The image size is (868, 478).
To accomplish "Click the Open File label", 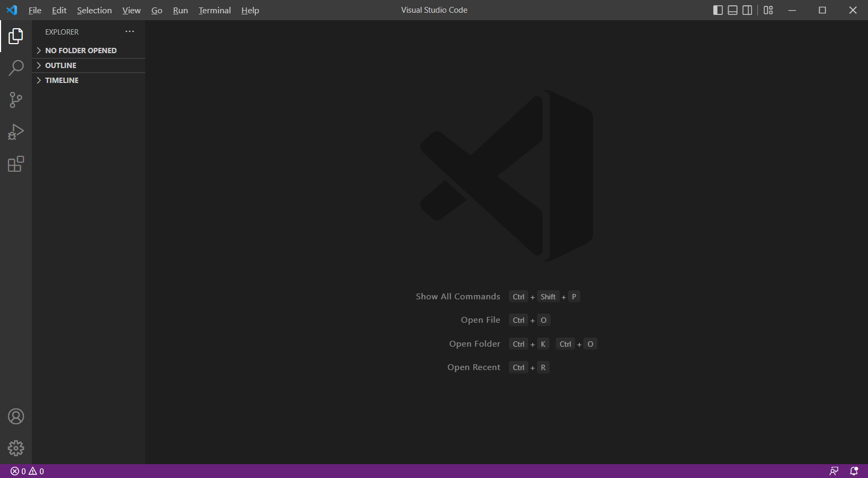I will click(481, 320).
